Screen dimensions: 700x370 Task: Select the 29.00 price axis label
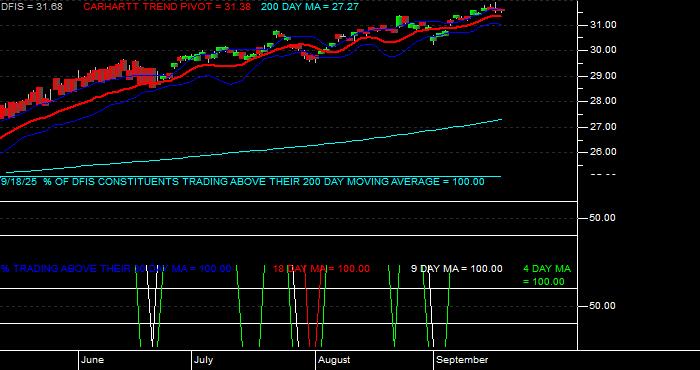604,76
